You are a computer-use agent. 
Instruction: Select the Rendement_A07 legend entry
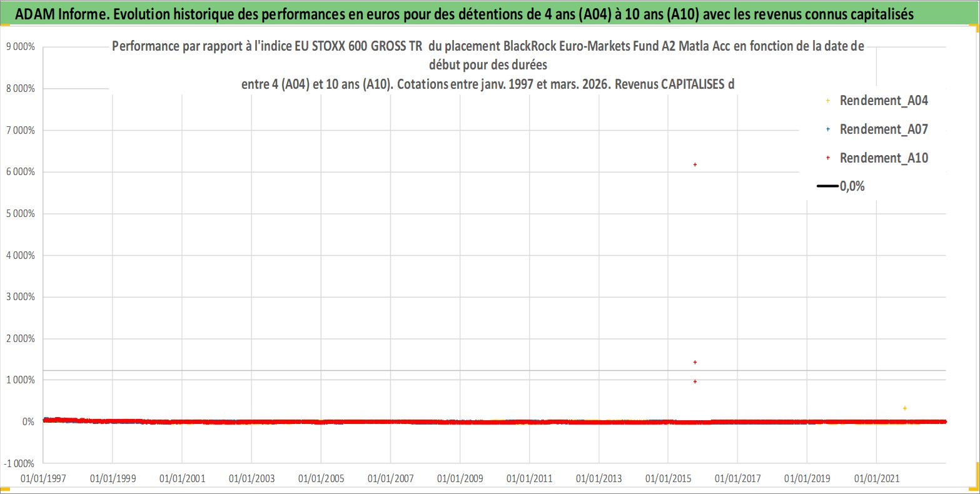click(x=877, y=129)
